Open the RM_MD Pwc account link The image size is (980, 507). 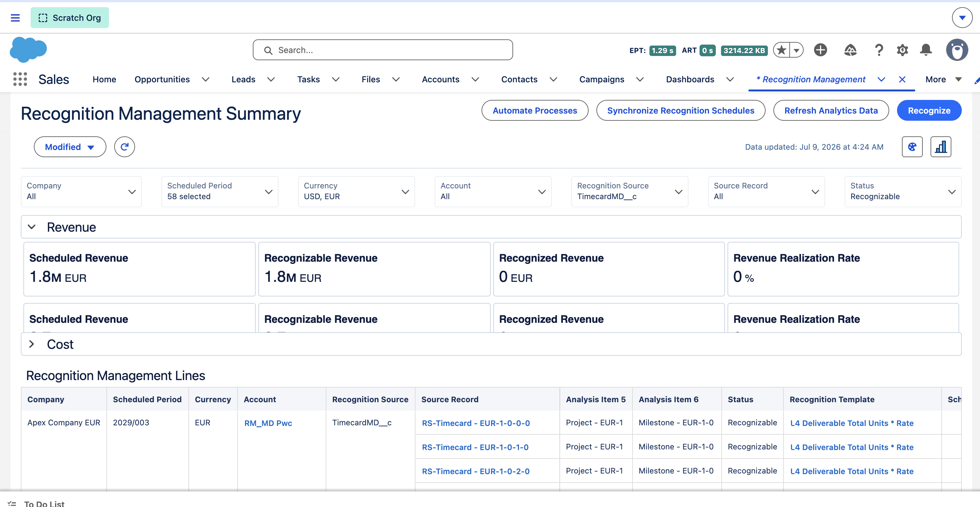(x=268, y=423)
